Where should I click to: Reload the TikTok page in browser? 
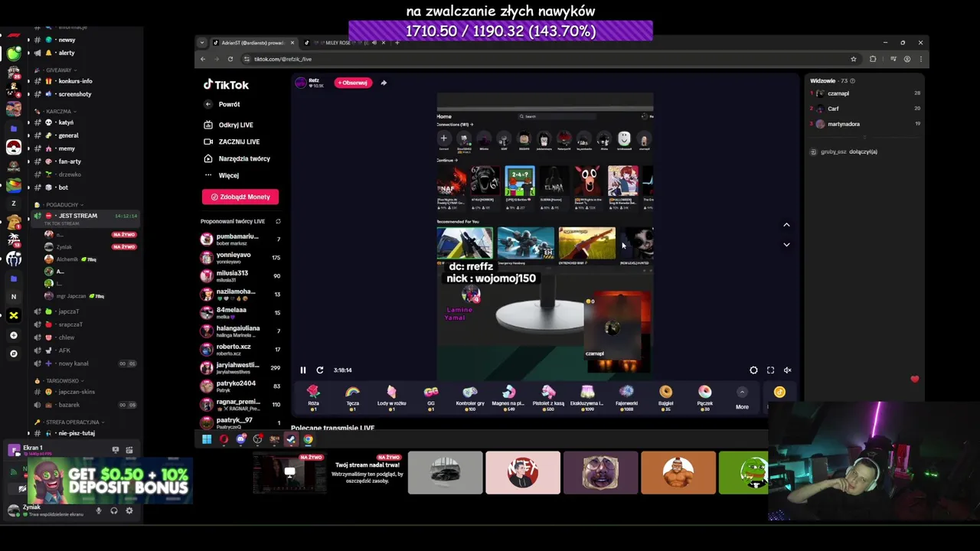(x=230, y=59)
